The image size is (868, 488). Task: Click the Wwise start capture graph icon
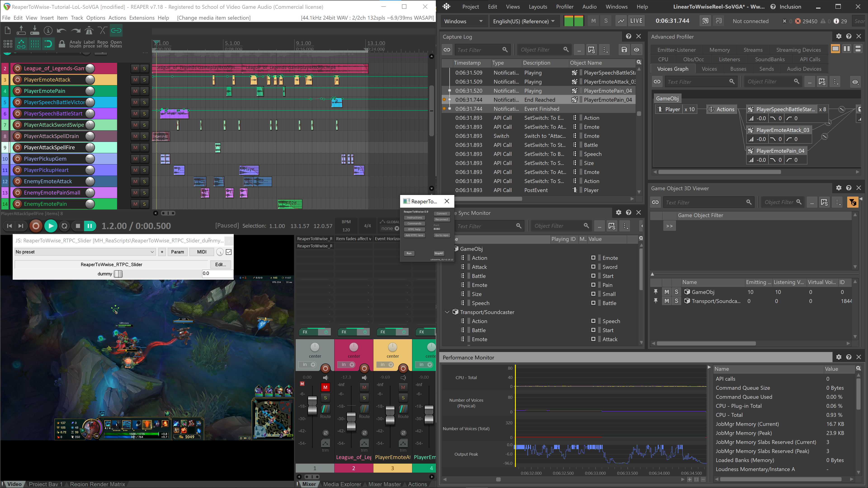[x=621, y=21]
